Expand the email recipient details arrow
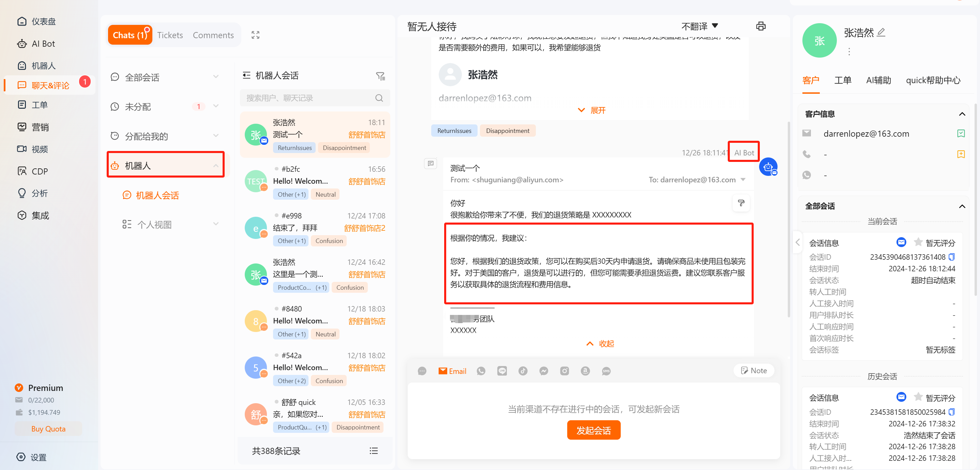This screenshot has height=470, width=980. coord(743,180)
